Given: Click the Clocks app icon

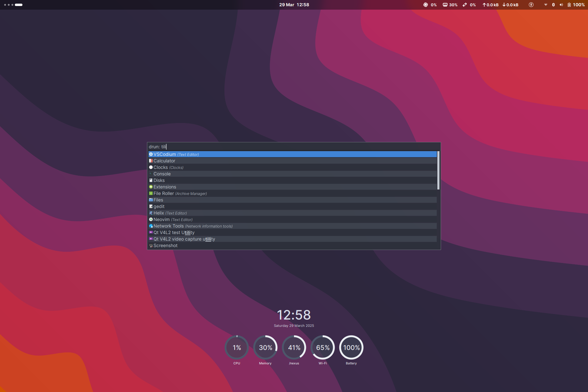Looking at the screenshot, I should click(x=151, y=167).
